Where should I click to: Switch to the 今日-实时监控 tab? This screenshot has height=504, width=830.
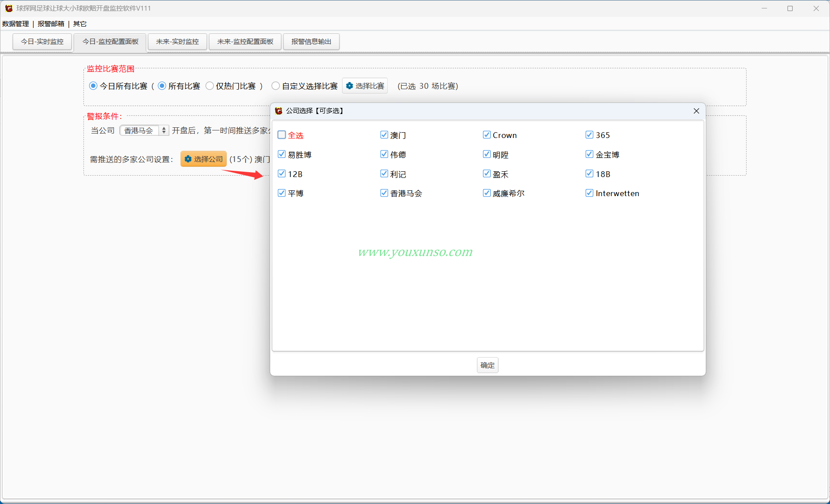(x=42, y=42)
